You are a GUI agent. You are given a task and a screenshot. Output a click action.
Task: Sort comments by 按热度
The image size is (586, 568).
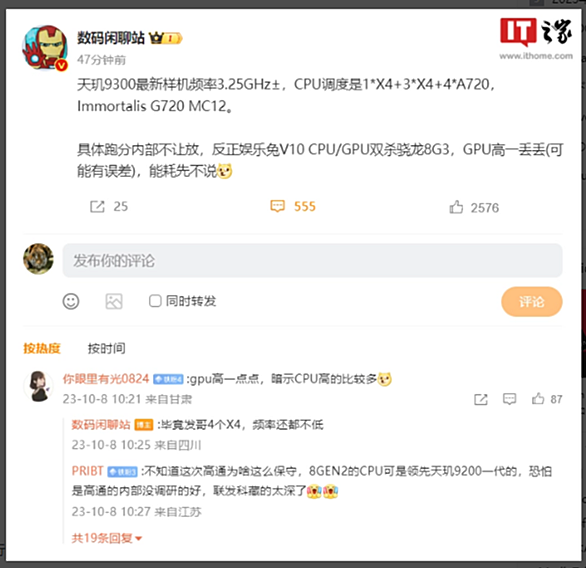pyautogui.click(x=42, y=348)
